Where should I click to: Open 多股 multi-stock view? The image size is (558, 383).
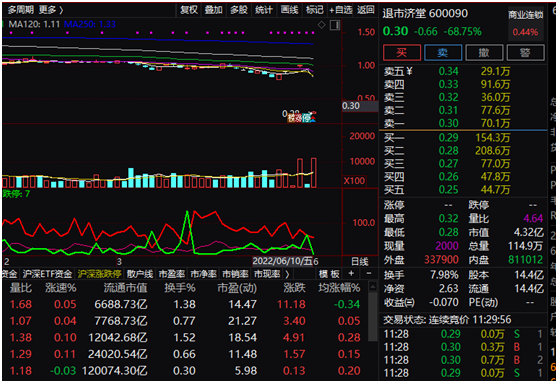(x=238, y=10)
